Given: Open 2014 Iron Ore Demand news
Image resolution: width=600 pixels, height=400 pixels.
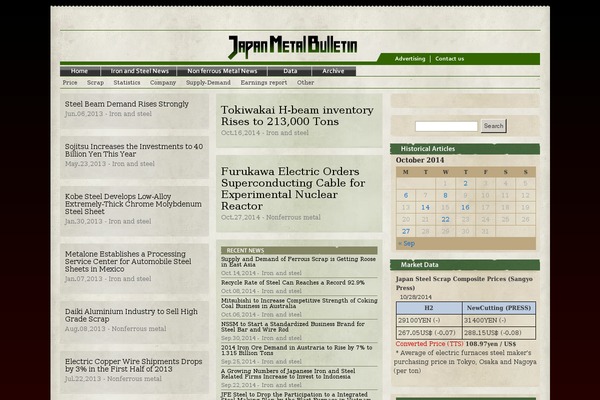Looking at the screenshot, I should [x=297, y=350].
